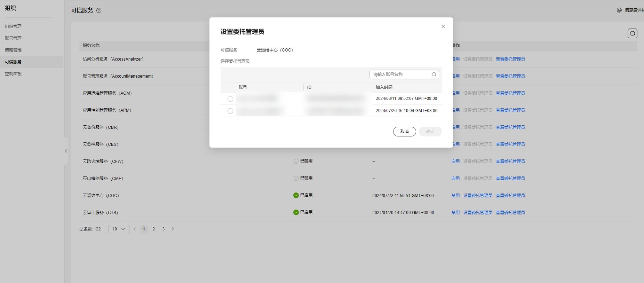Close the delegated administrator dialog with X
644x283 pixels.
point(443,26)
